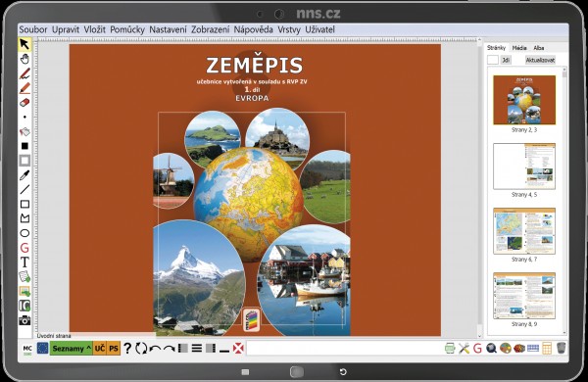Open the Soubor menu
This screenshot has width=588, height=382.
pos(33,29)
